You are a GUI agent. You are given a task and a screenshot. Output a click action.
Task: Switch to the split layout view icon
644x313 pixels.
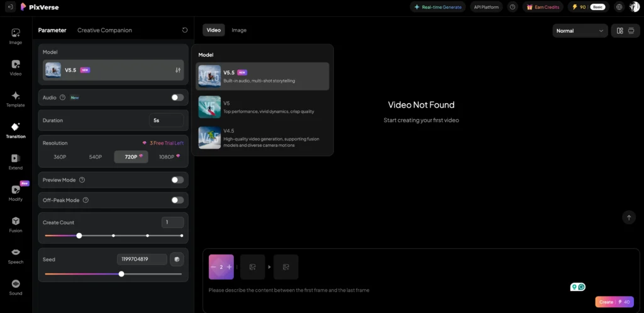[x=620, y=30]
